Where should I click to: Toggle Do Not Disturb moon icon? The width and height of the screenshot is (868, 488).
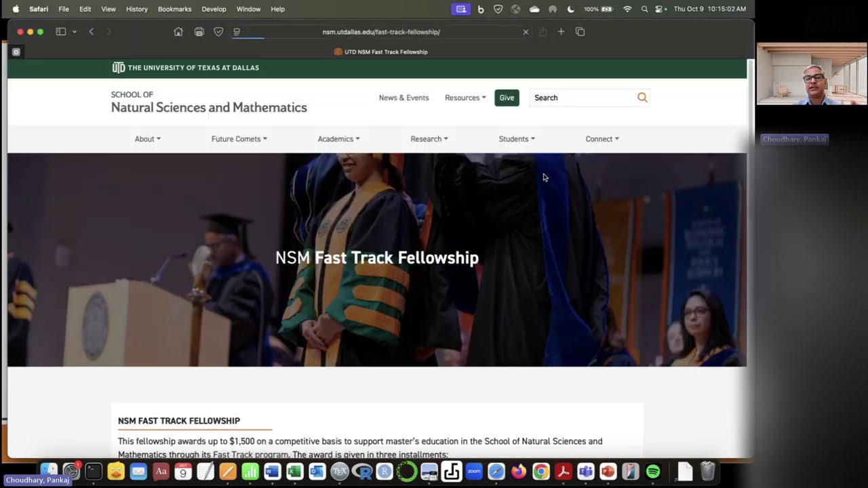pyautogui.click(x=570, y=9)
